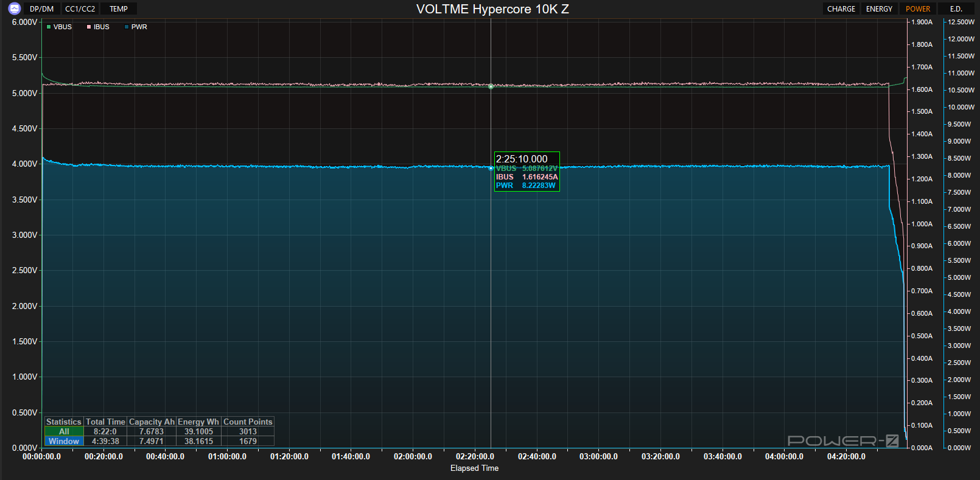Click the cursor marker on the PWR line

tap(491, 168)
